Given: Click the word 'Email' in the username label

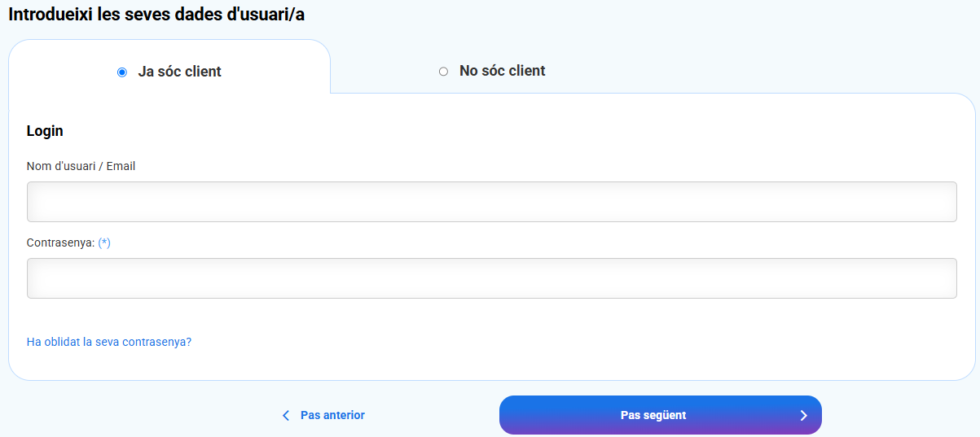Looking at the screenshot, I should (121, 166).
